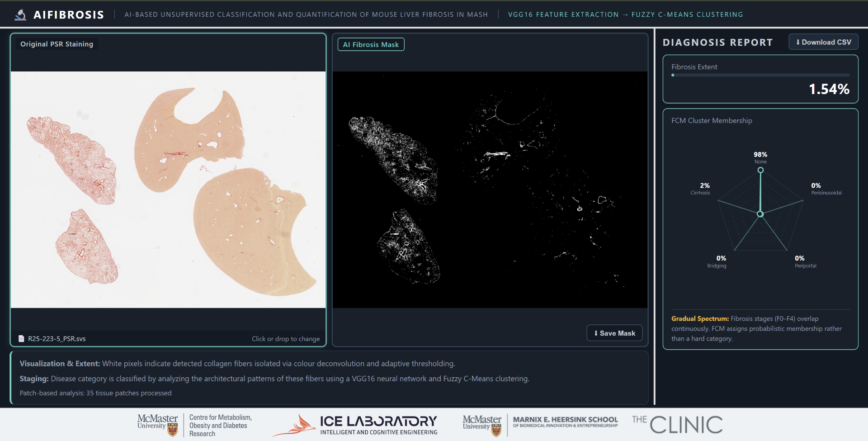
Task: Click the AIFIBROSIS flask logo icon
Action: (19, 14)
